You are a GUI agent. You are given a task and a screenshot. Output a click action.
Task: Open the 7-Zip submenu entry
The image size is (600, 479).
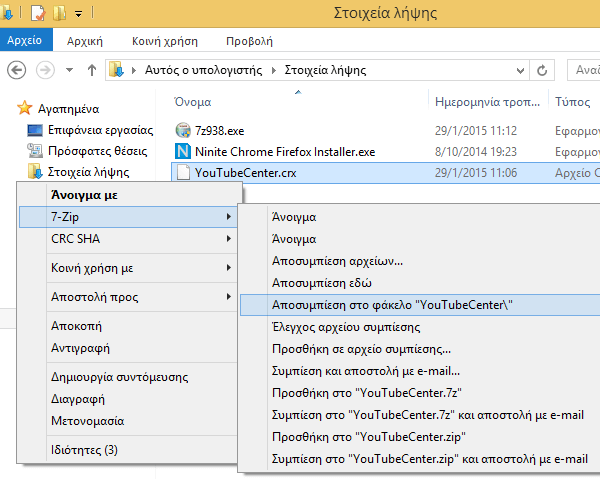128,217
